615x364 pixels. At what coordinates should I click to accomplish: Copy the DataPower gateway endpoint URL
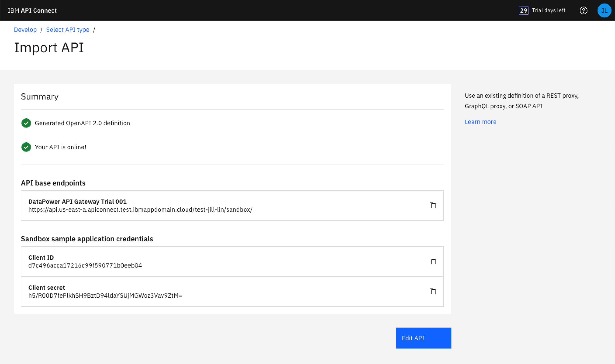(433, 205)
